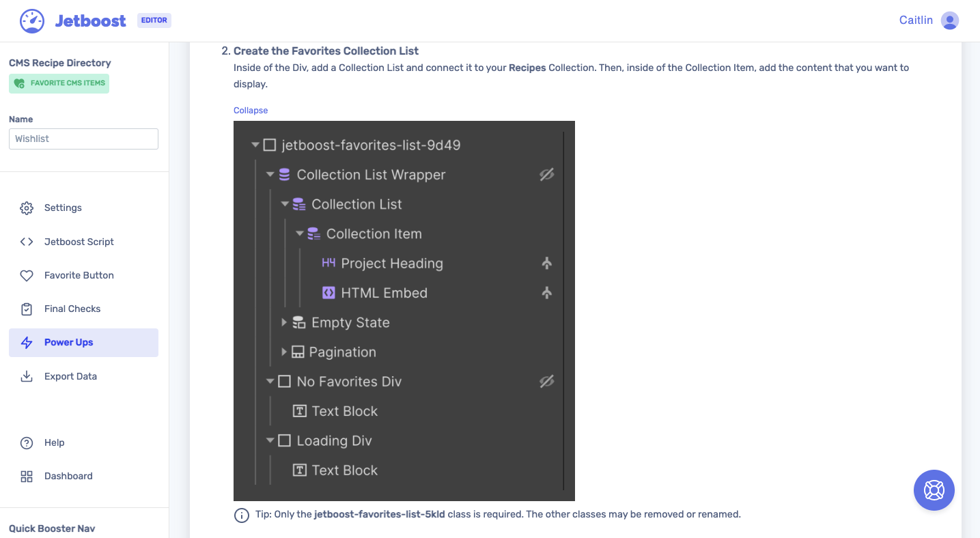Click the Name field showing Wishlist placeholder
Image resolution: width=980 pixels, height=538 pixels.
pos(83,139)
